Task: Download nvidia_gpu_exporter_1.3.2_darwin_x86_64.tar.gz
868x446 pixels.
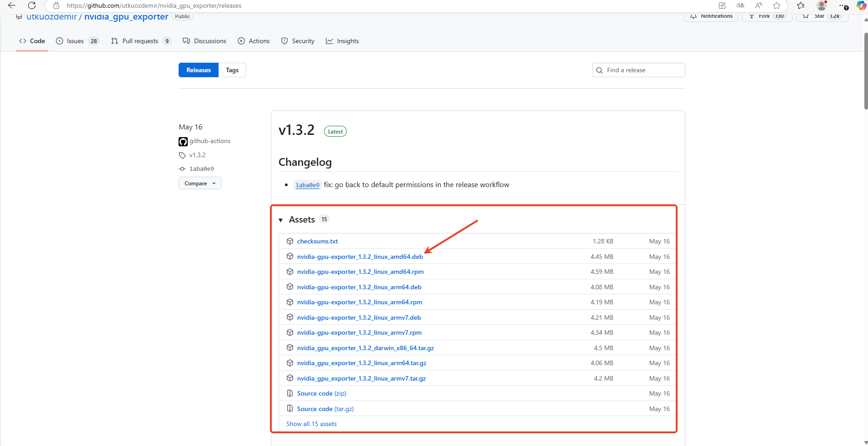Action: pyautogui.click(x=365, y=348)
